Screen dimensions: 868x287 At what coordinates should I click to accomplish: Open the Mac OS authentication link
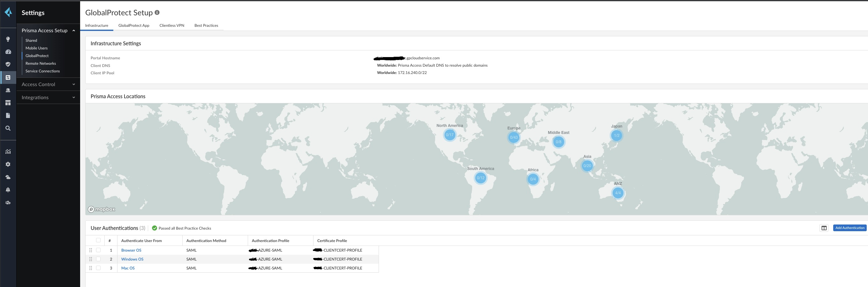[x=128, y=268]
